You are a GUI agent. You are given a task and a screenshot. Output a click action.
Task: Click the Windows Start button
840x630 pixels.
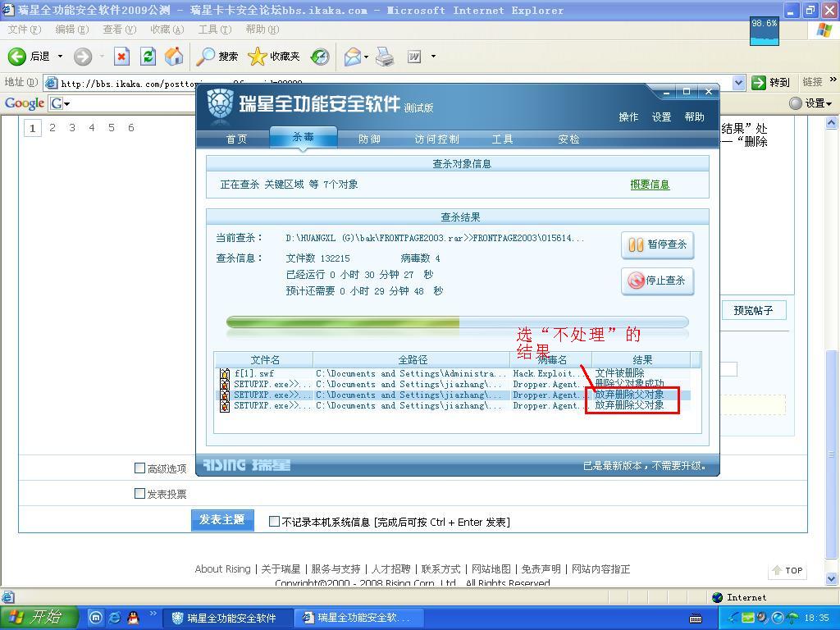39,618
